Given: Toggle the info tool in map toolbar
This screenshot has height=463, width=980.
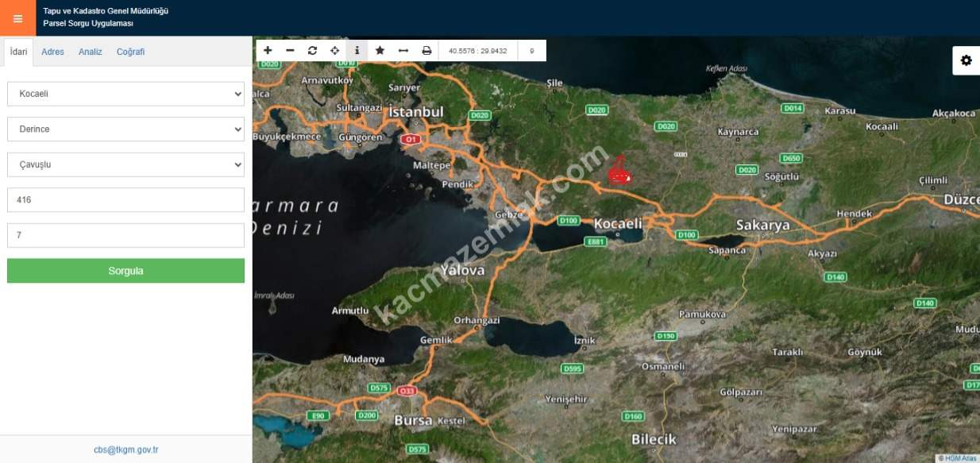Looking at the screenshot, I should pos(357,51).
